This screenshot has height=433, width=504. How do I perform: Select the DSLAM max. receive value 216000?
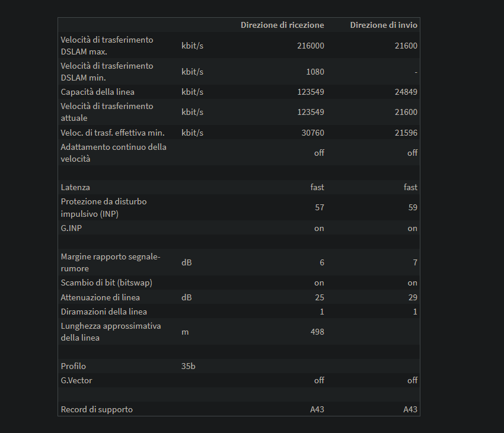(311, 46)
